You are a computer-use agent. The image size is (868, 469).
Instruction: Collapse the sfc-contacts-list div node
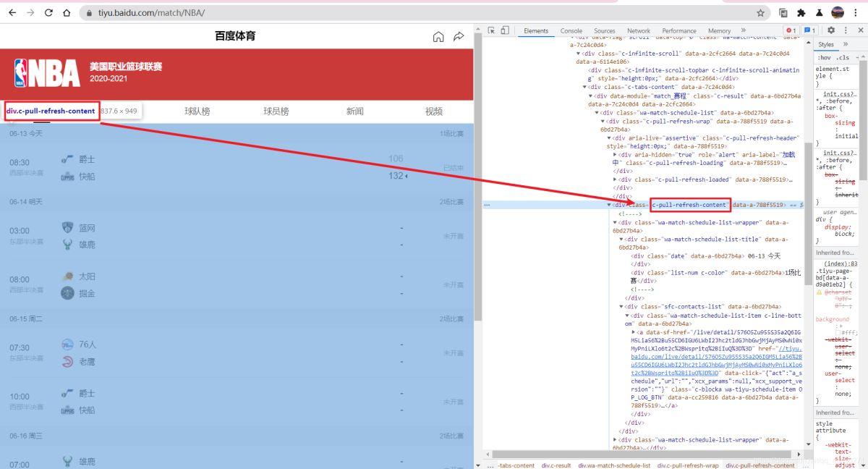(621, 307)
